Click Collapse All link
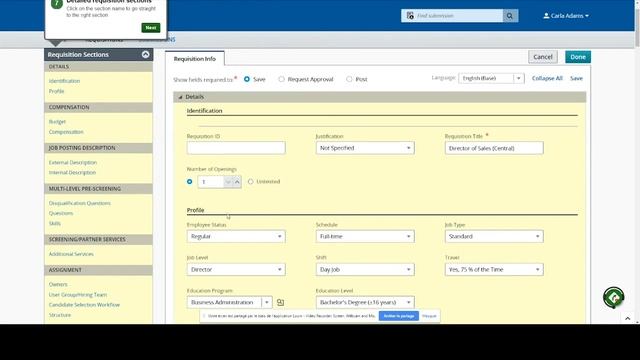 [x=547, y=78]
